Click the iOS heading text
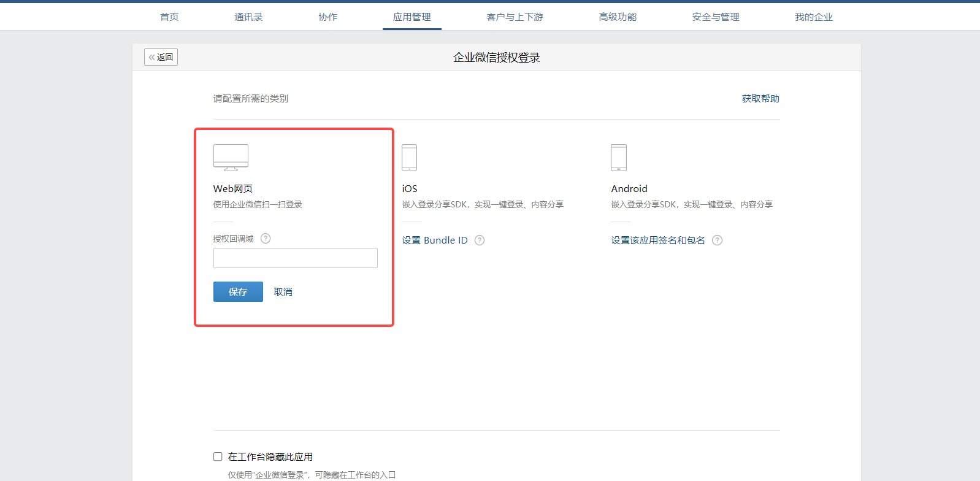 tap(410, 189)
